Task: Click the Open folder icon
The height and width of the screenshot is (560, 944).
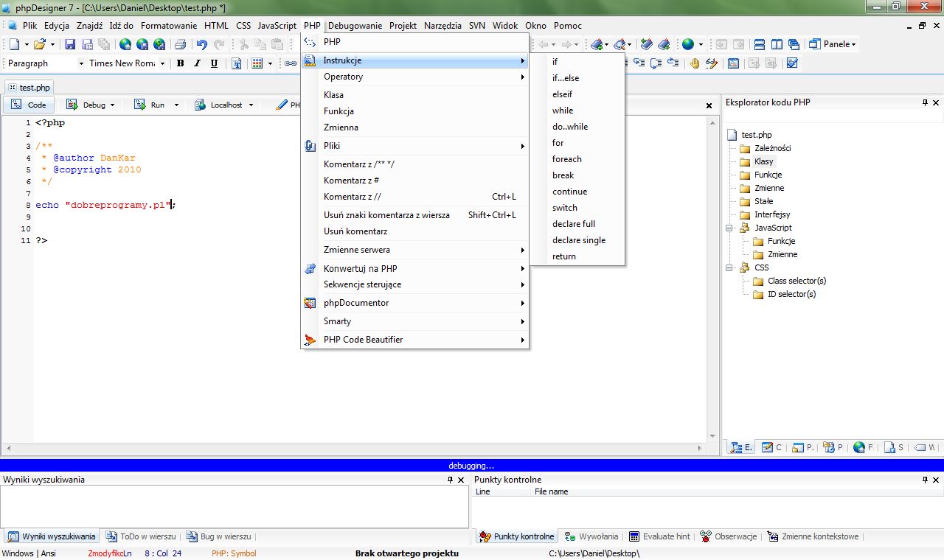Action: 40,44
